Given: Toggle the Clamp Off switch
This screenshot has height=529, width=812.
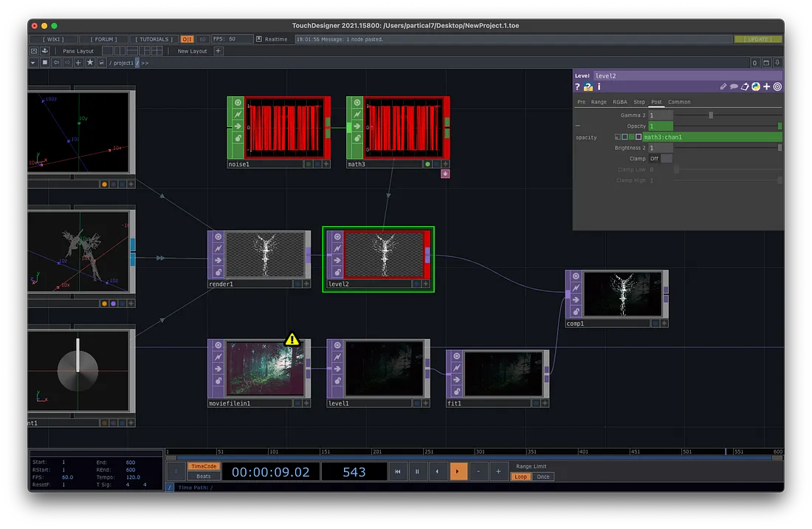Looking at the screenshot, I should pyautogui.click(x=660, y=159).
